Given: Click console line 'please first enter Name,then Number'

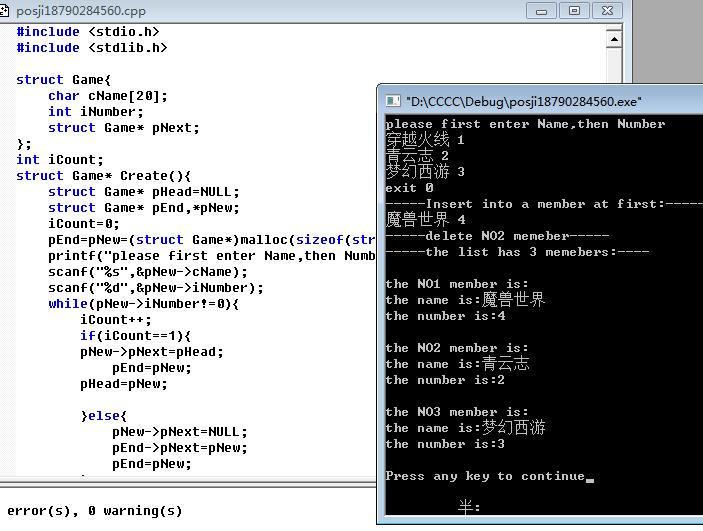Looking at the screenshot, I should pos(525,124).
